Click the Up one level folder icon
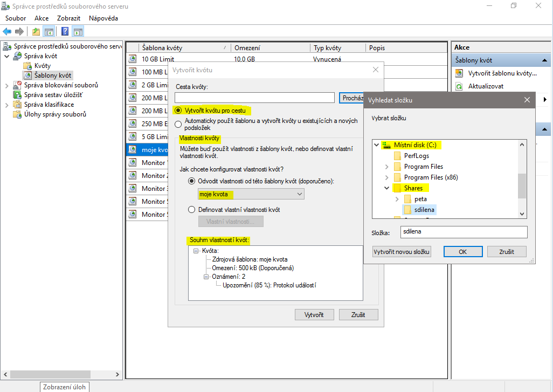Image resolution: width=553 pixels, height=392 pixels. (36, 31)
